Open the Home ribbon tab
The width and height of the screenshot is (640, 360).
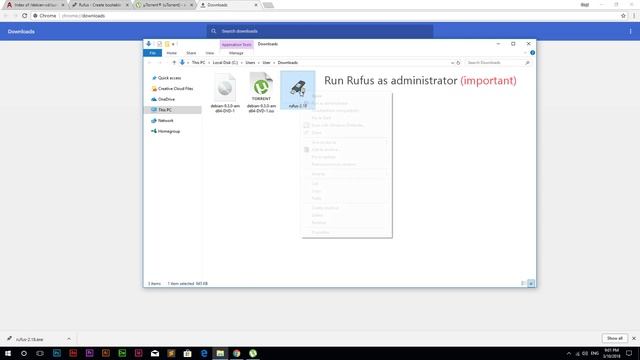click(171, 53)
